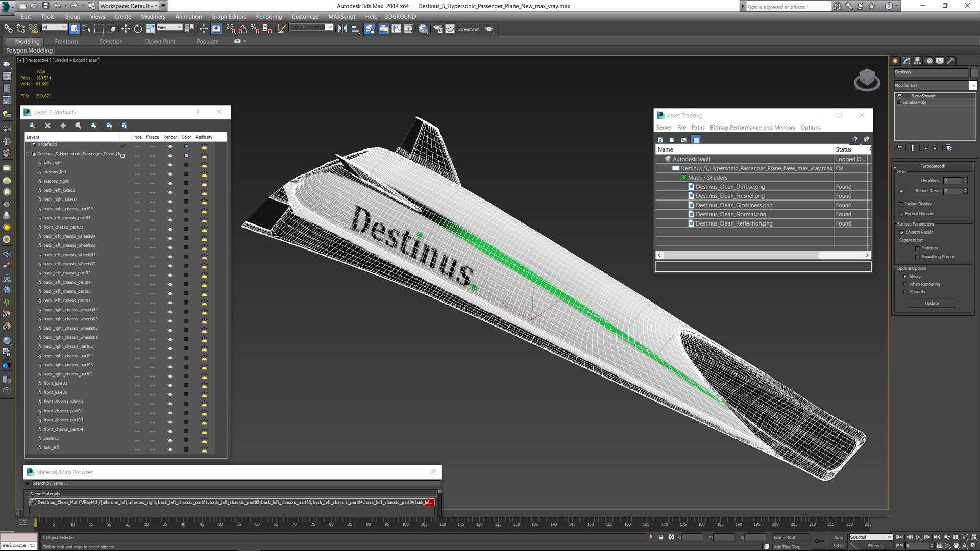Click the Pin Stack icon
The image size is (980, 551).
click(899, 148)
